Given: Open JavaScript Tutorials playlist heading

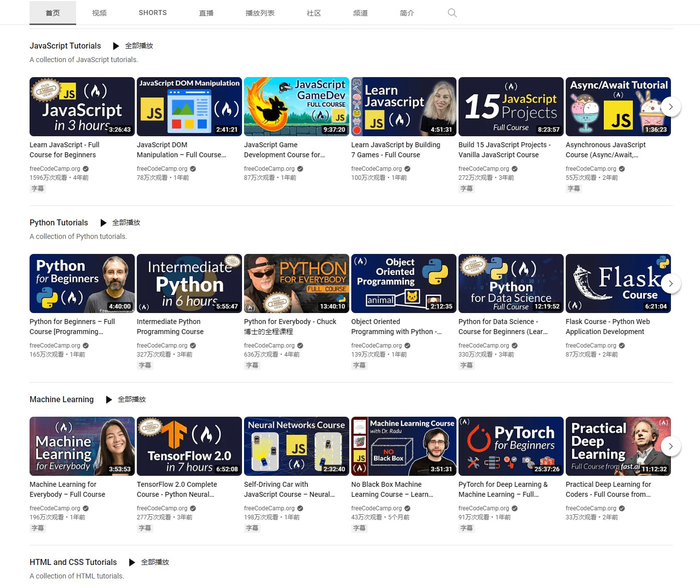Looking at the screenshot, I should (65, 46).
